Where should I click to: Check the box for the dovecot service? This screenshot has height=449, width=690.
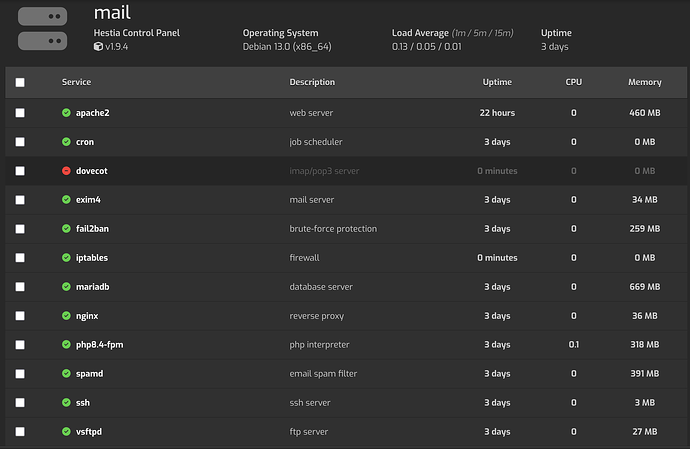tap(21, 171)
